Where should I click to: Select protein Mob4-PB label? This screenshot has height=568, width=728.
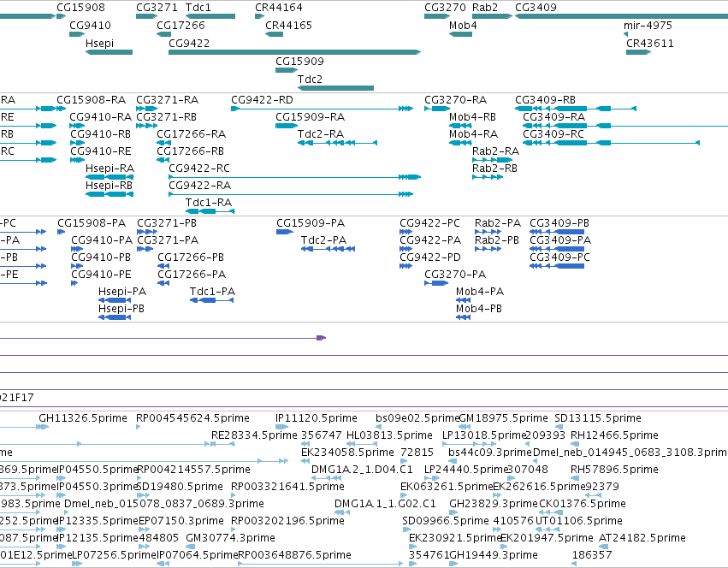coord(479,309)
